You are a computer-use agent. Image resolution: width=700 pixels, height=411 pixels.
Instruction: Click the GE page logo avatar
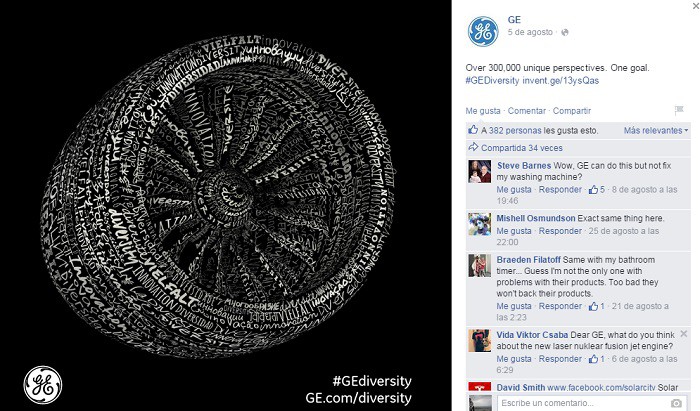(x=483, y=32)
